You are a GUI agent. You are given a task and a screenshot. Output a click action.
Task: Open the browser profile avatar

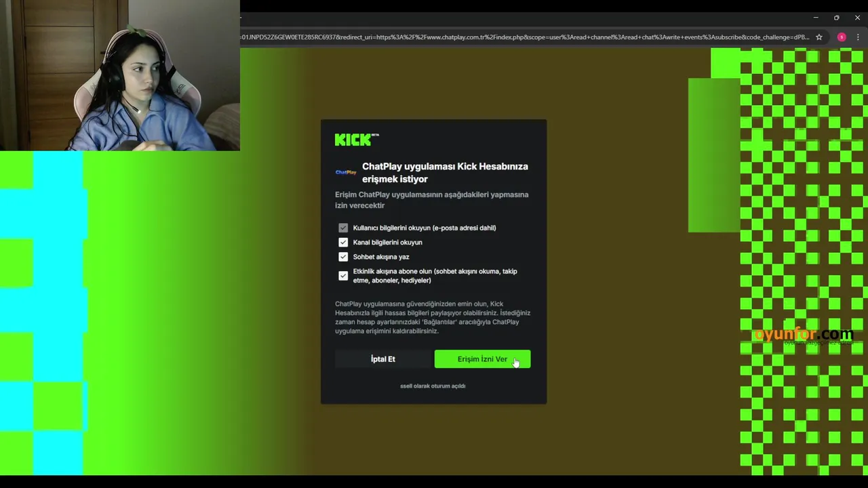[842, 37]
